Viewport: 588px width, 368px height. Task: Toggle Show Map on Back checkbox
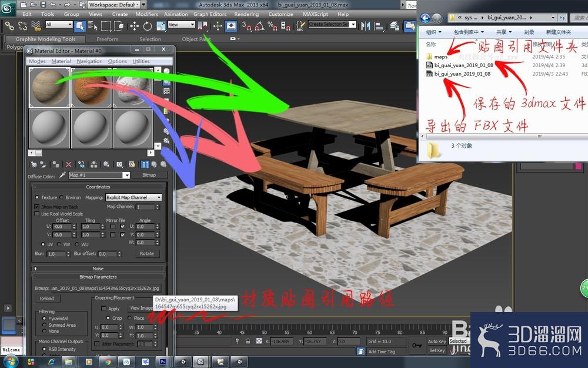pyautogui.click(x=36, y=207)
